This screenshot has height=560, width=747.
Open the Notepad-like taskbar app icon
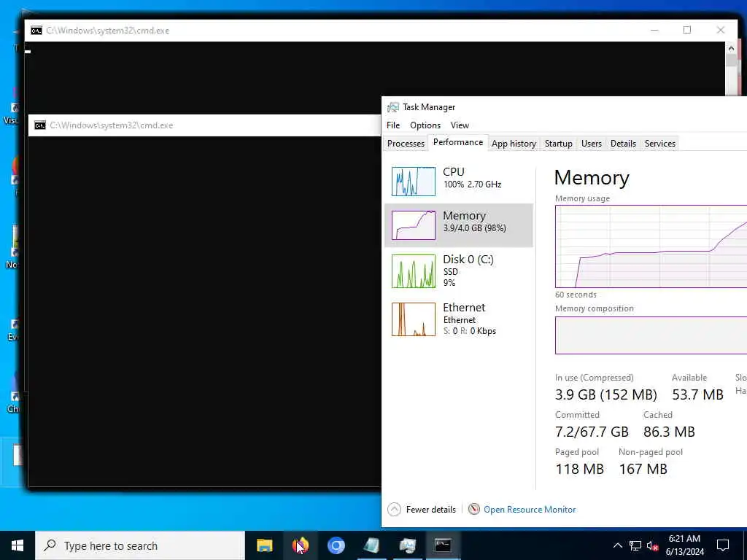(371, 545)
